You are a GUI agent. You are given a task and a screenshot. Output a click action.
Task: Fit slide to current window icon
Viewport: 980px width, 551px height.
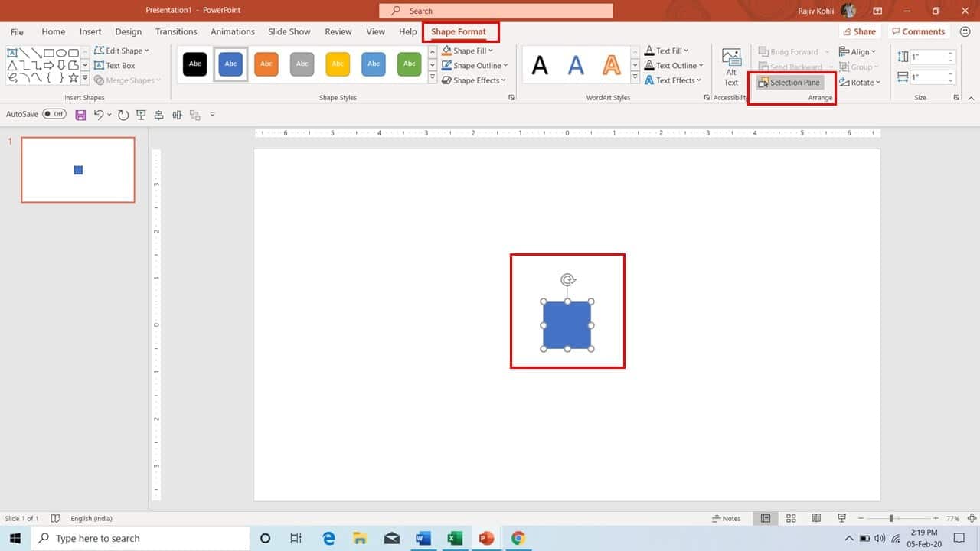pyautogui.click(x=972, y=518)
